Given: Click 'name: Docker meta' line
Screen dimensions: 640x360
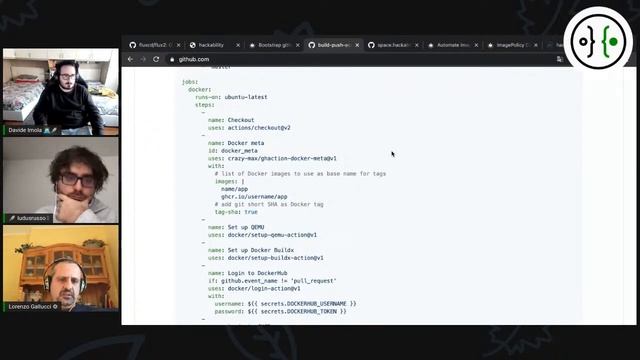Looking at the screenshot, I should [x=236, y=143].
